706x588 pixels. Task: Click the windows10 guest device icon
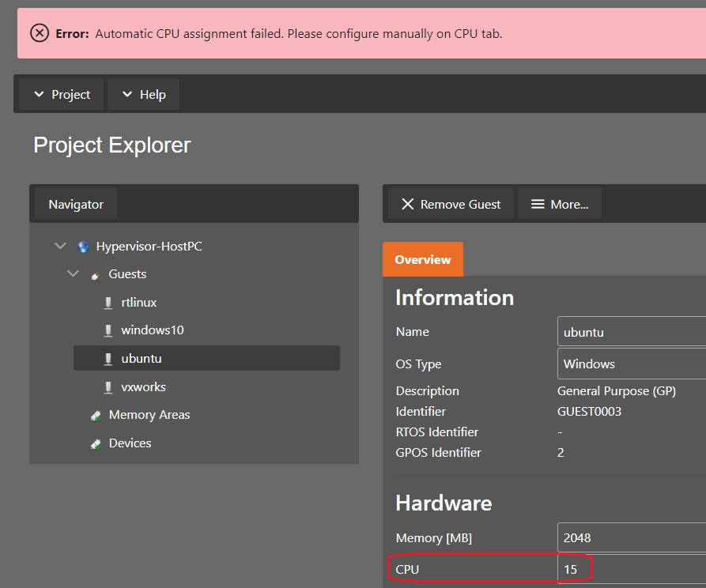point(108,330)
